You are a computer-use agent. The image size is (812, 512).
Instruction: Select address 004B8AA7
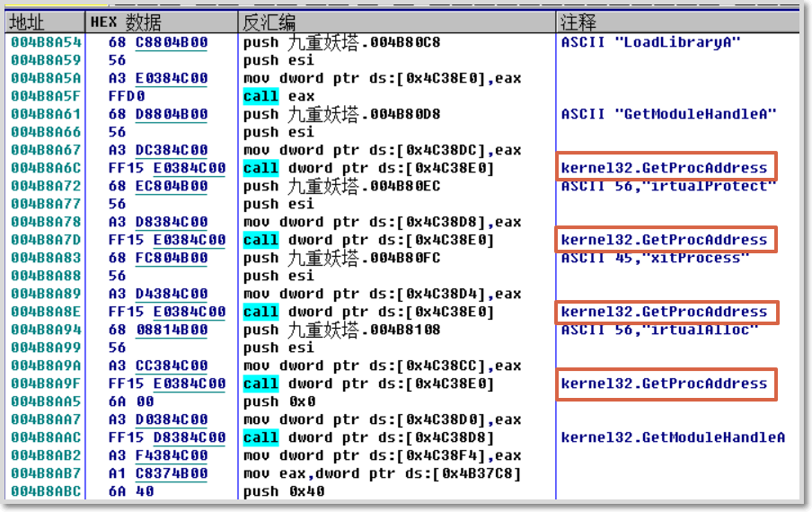pyautogui.click(x=46, y=419)
